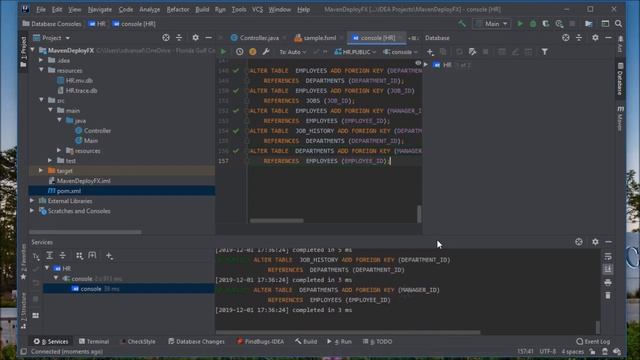Expand the test folder in project tree
The height and width of the screenshot is (360, 640).
(50, 160)
